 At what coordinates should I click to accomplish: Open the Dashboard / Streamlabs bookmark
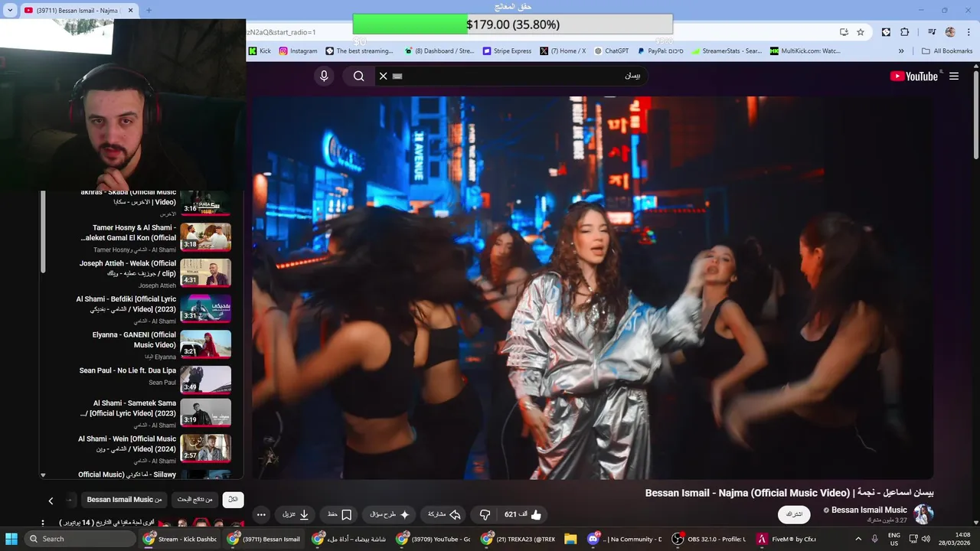tap(439, 51)
